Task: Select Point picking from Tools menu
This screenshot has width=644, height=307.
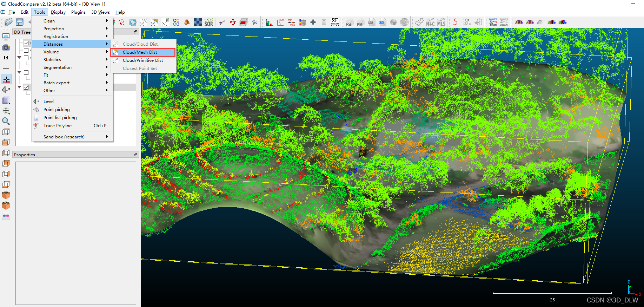Action: click(72, 109)
